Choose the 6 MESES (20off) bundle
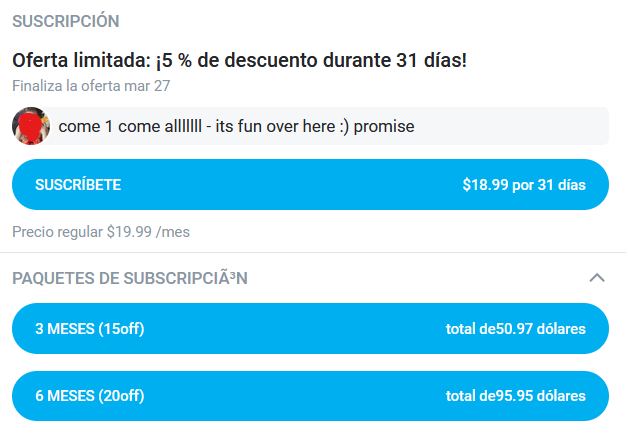The width and height of the screenshot is (628, 433). coord(310,396)
